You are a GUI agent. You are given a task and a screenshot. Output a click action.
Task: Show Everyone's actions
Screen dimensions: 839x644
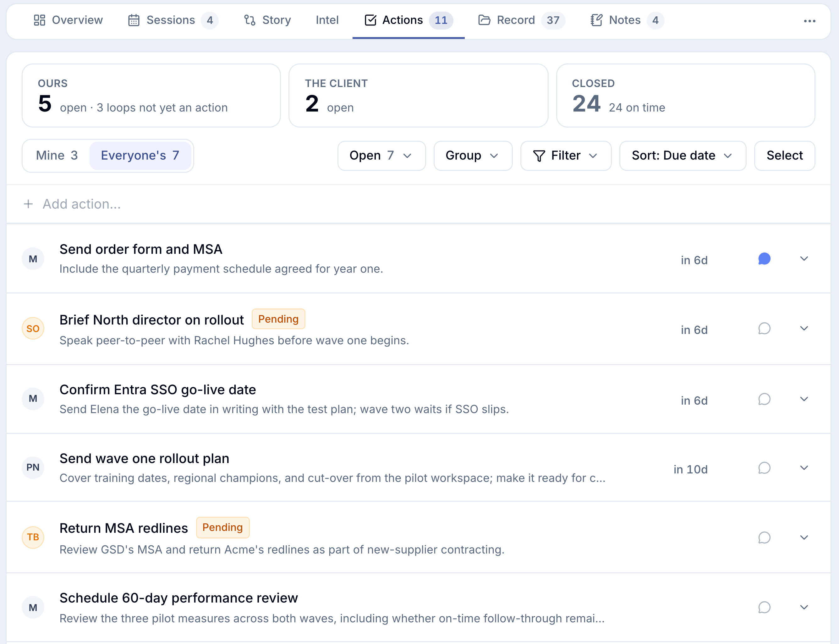tap(140, 155)
